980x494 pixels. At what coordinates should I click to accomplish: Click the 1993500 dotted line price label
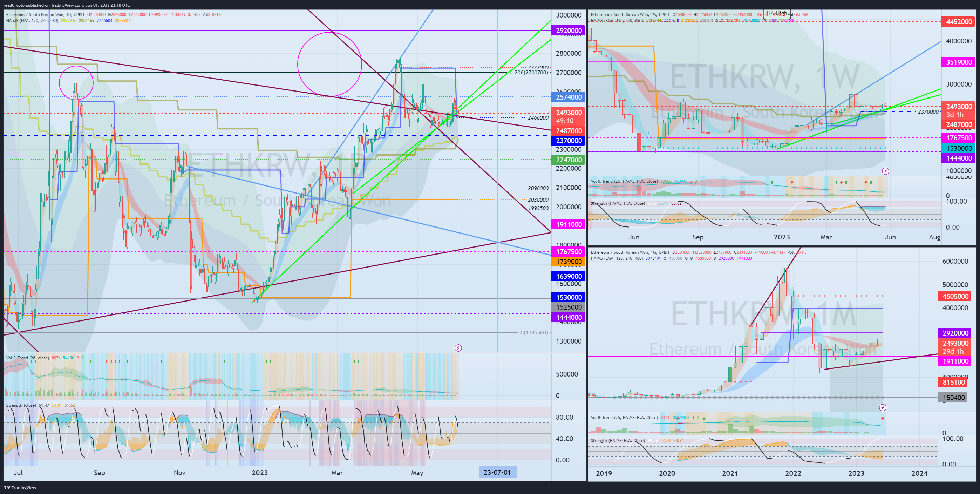(x=538, y=208)
